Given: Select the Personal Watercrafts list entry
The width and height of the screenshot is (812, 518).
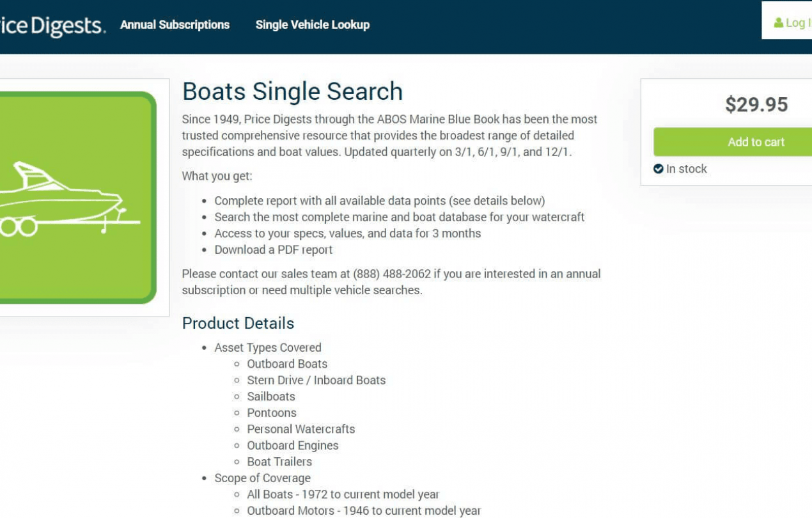Looking at the screenshot, I should click(x=301, y=428).
